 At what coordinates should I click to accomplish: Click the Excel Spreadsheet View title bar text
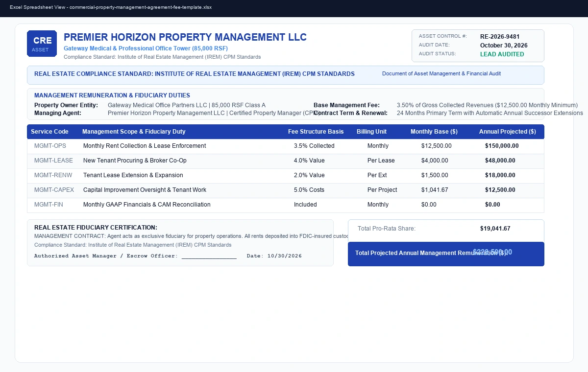(x=111, y=8)
